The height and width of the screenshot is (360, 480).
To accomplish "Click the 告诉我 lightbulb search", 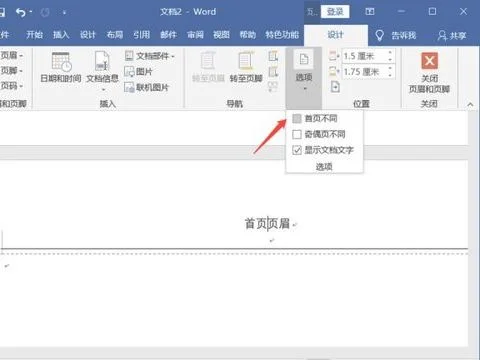I will [396, 35].
